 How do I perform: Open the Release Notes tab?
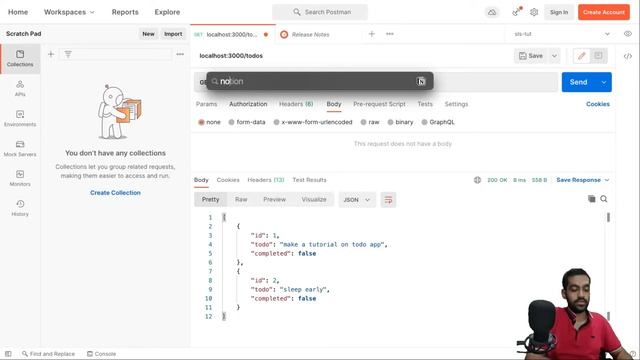(310, 34)
